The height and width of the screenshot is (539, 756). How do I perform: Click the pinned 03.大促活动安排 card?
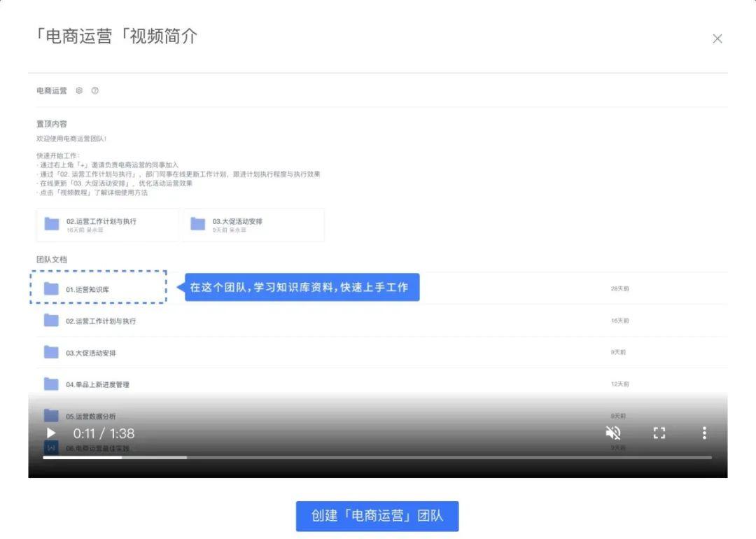[253, 225]
